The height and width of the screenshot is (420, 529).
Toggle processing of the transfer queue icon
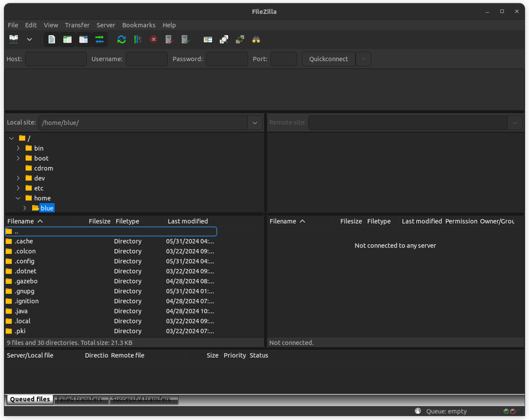click(138, 39)
